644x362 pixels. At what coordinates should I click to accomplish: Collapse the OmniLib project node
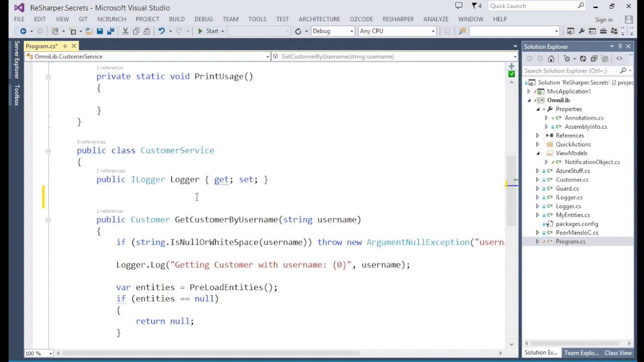point(529,101)
